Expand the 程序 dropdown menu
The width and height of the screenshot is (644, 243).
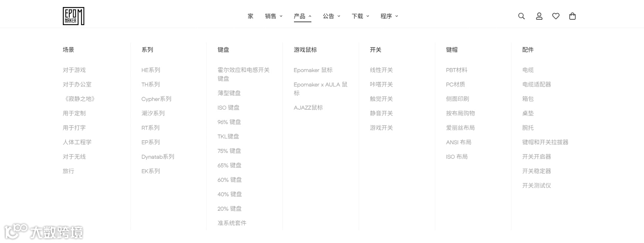coord(389,16)
